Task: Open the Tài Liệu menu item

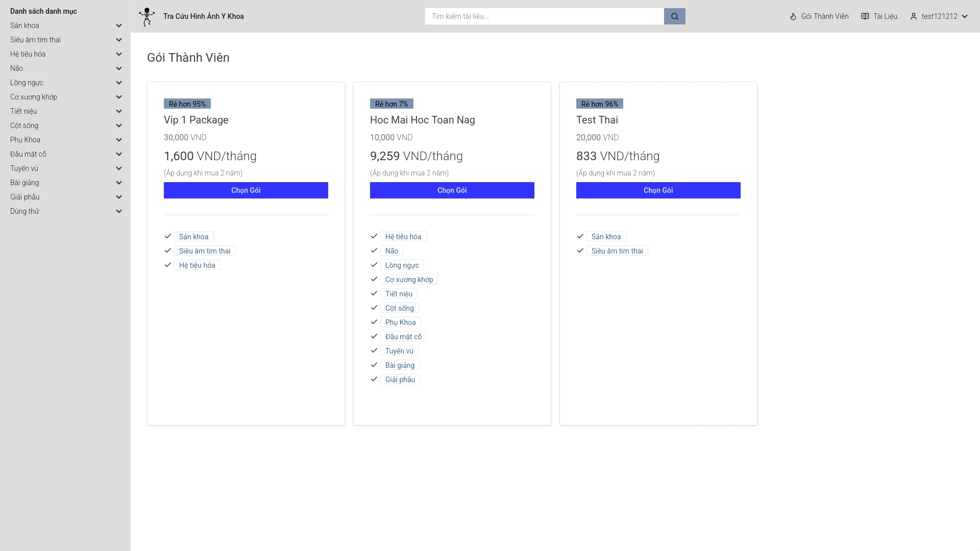Action: (885, 16)
